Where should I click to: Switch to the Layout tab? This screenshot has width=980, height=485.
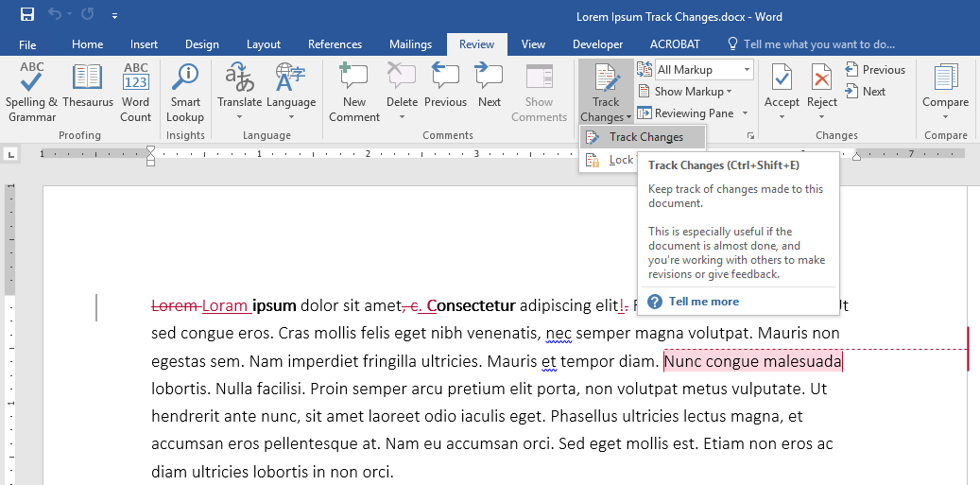[x=263, y=44]
